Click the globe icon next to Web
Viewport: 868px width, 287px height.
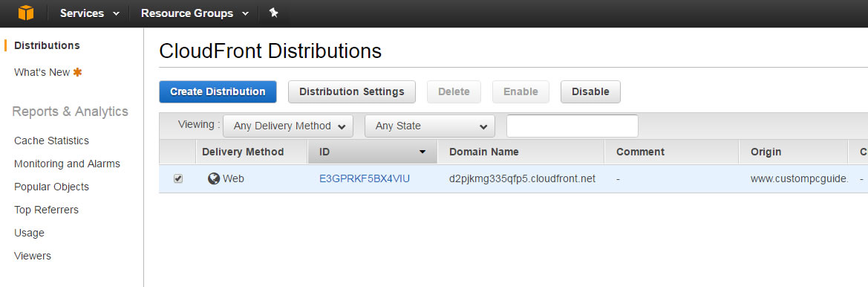pos(214,178)
